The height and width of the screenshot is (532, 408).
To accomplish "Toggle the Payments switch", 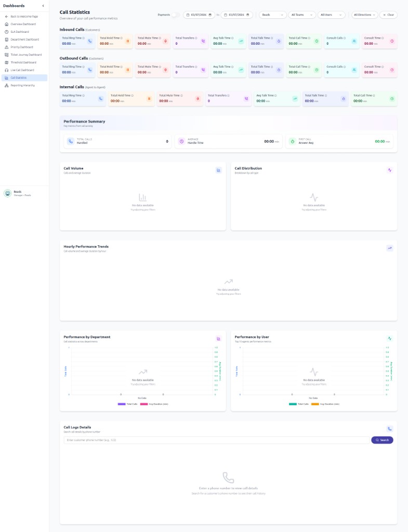I will click(176, 15).
